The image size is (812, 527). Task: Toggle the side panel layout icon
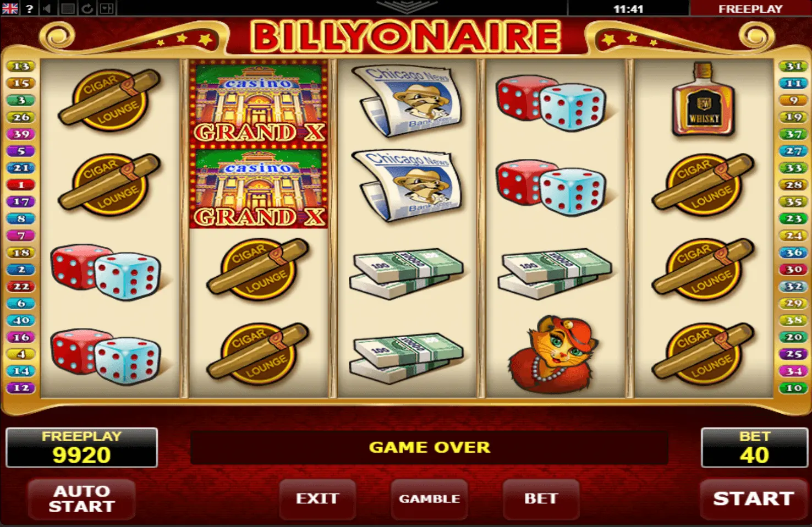coord(107,8)
